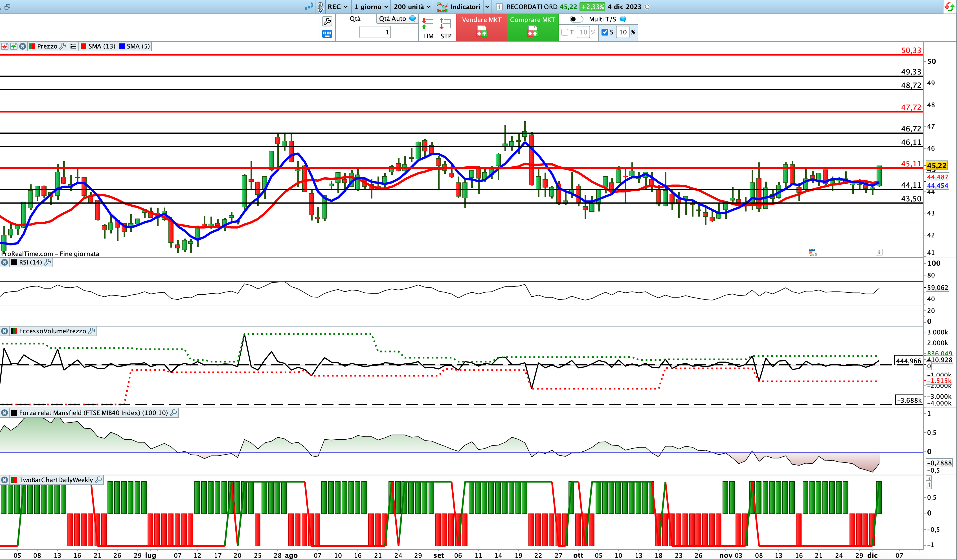Open the Indicatori indicators panel

(x=458, y=7)
